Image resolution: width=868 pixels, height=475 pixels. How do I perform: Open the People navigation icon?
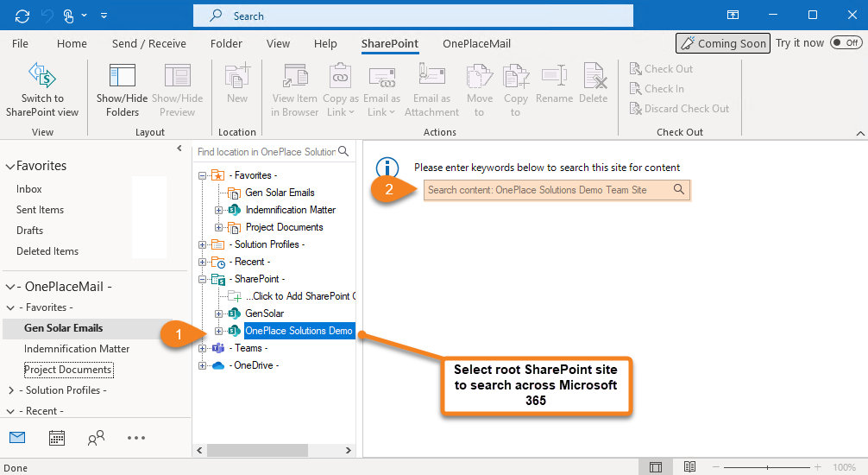click(96, 438)
